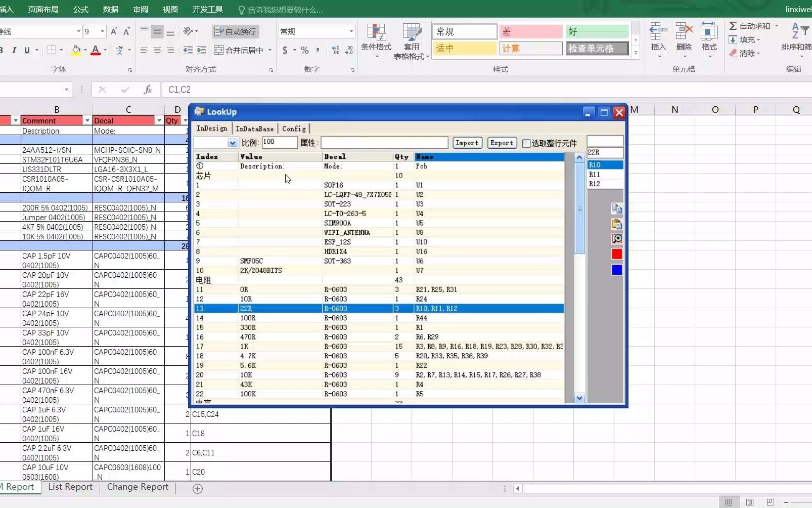The image size is (812, 508).
Task: Increase font size with the larger A icon
Action: tap(114, 31)
